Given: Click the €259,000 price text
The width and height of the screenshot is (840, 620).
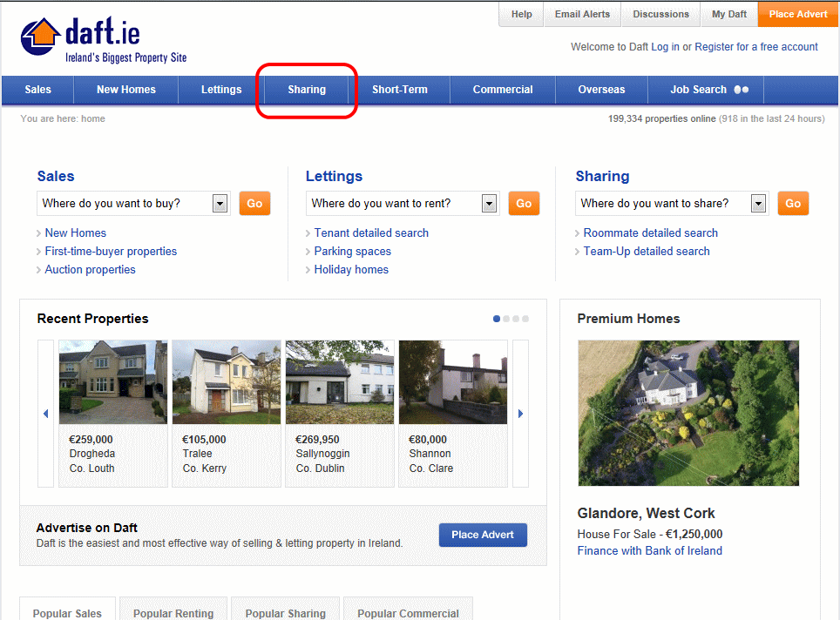Looking at the screenshot, I should pyautogui.click(x=91, y=440).
